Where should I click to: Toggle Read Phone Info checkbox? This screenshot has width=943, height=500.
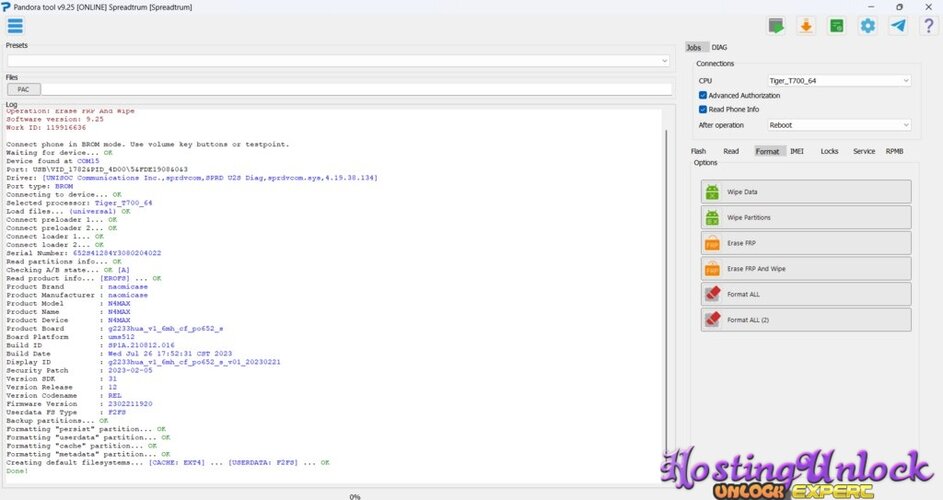pyautogui.click(x=702, y=110)
